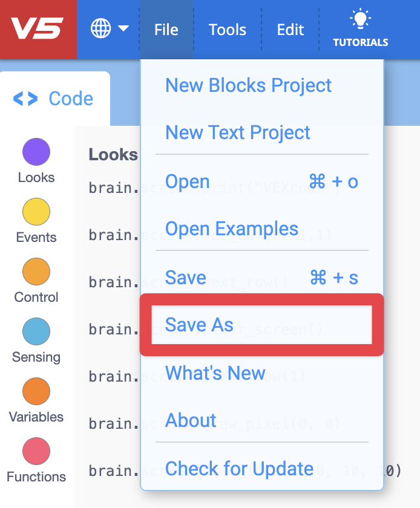Open the What's New entry

pyautogui.click(x=215, y=373)
